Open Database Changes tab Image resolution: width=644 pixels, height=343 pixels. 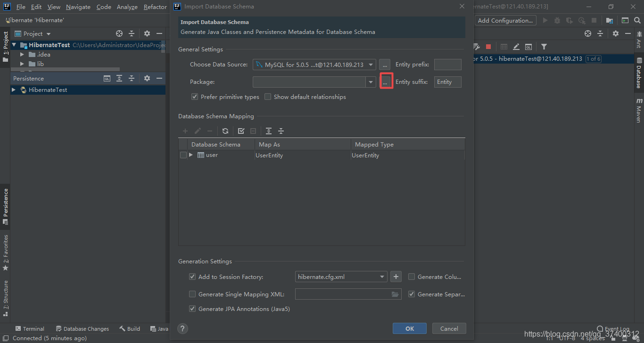tap(82, 329)
